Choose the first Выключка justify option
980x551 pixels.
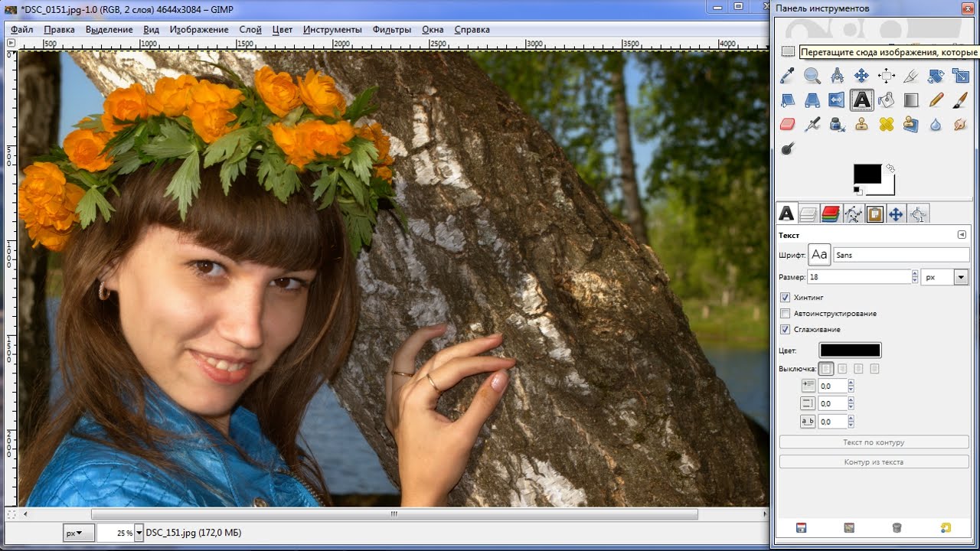click(x=826, y=369)
